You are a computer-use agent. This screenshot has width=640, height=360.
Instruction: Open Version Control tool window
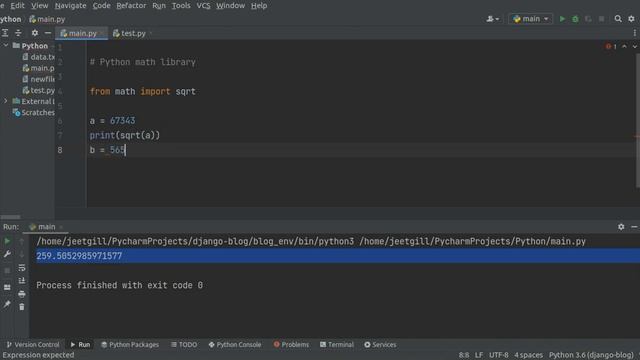tap(33, 344)
